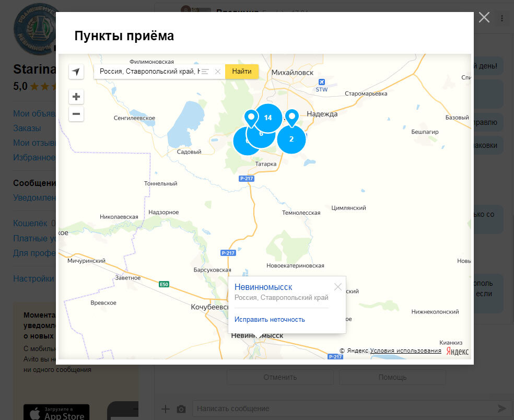Click the geolocation arrow icon on map
Viewport: 514px width, 420px height.
pos(76,72)
